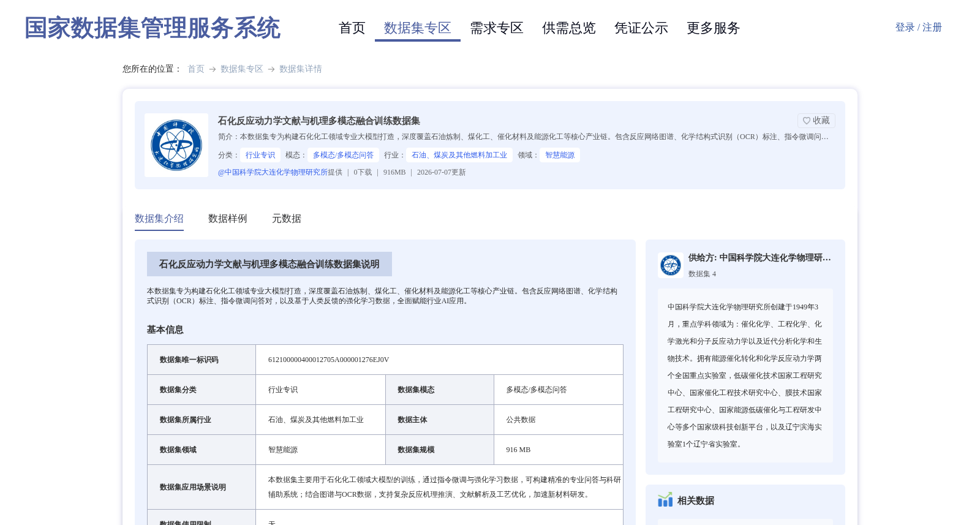Switch to the 数据样例 tab
Image resolution: width=980 pixels, height=525 pixels.
pos(228,219)
